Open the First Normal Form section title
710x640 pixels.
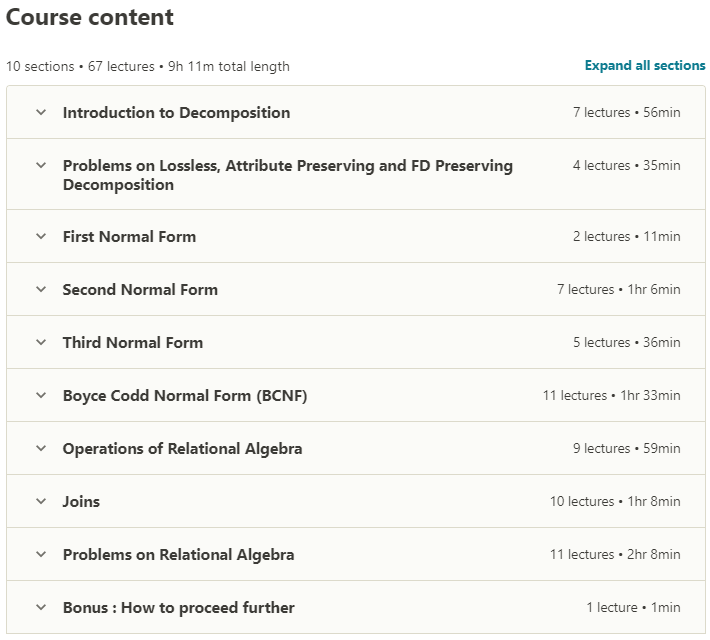(x=129, y=237)
